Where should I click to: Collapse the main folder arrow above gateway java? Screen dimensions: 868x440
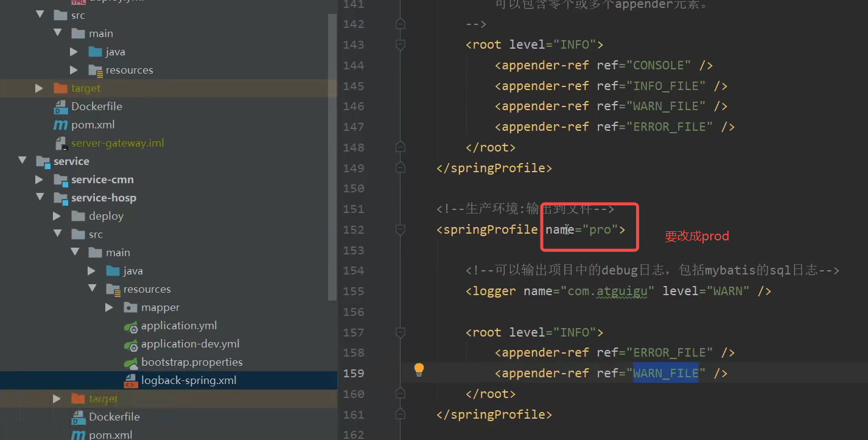pos(57,33)
